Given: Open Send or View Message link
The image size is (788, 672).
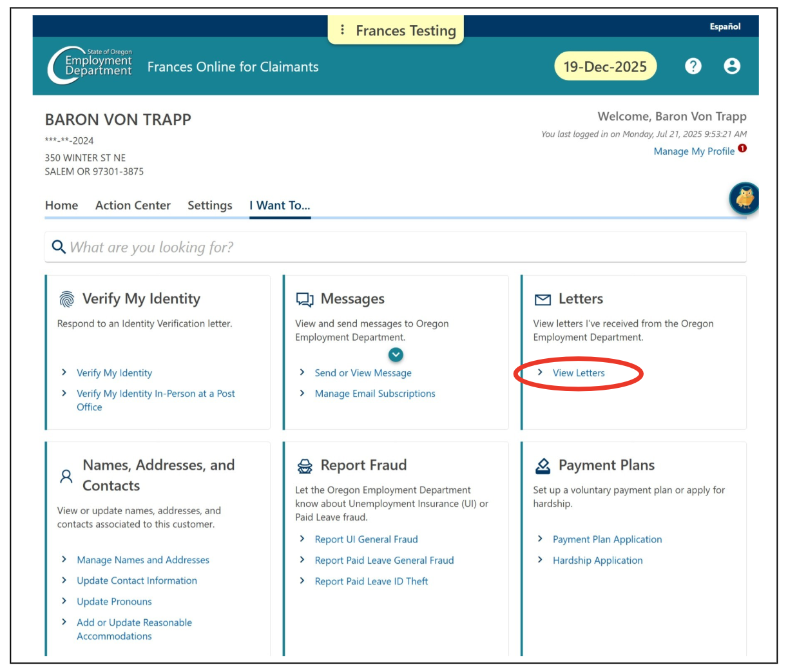Looking at the screenshot, I should 363,373.
